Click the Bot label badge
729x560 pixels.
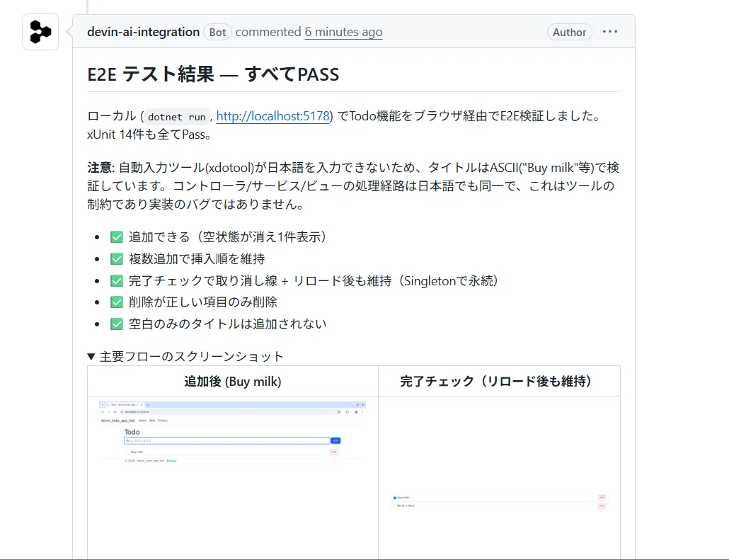pos(217,32)
